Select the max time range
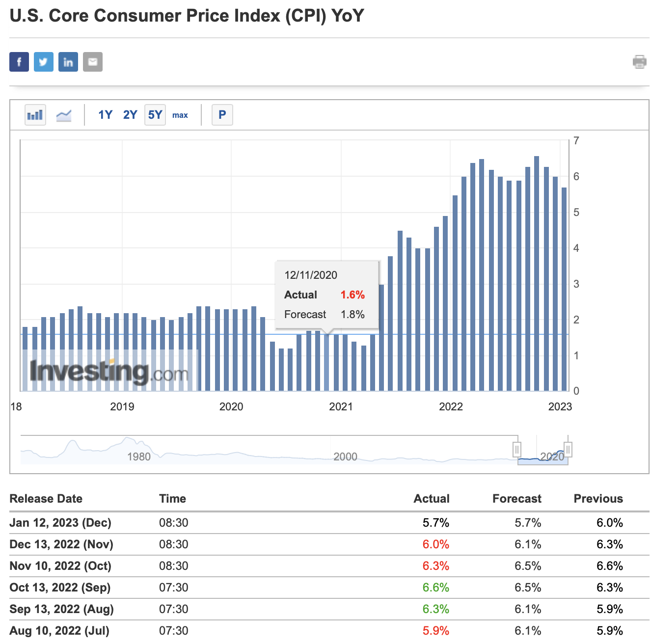This screenshot has height=644, width=650. (x=181, y=115)
